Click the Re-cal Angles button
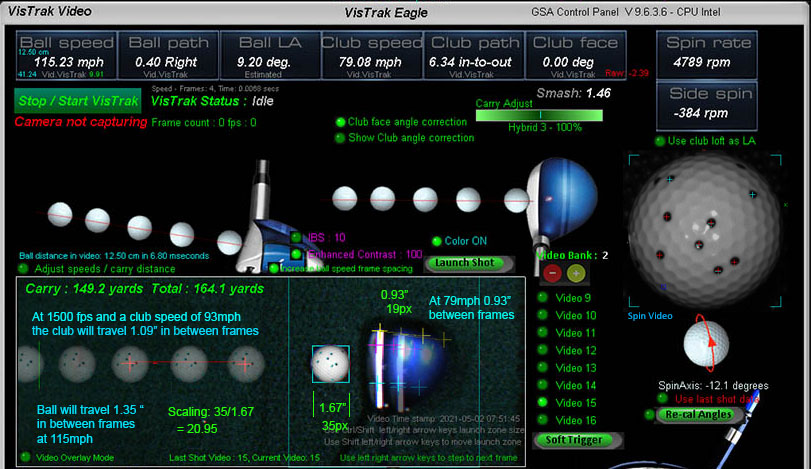The width and height of the screenshot is (811, 469). (x=698, y=415)
